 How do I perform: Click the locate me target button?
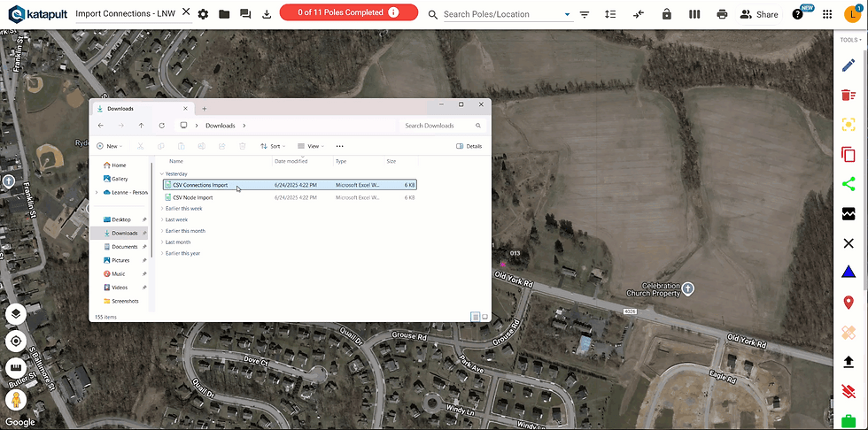(x=16, y=341)
